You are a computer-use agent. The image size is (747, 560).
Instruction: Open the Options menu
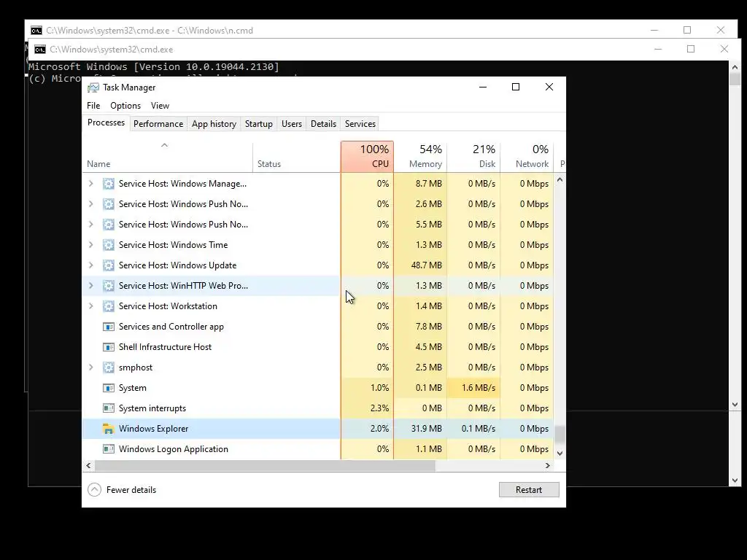coord(125,106)
